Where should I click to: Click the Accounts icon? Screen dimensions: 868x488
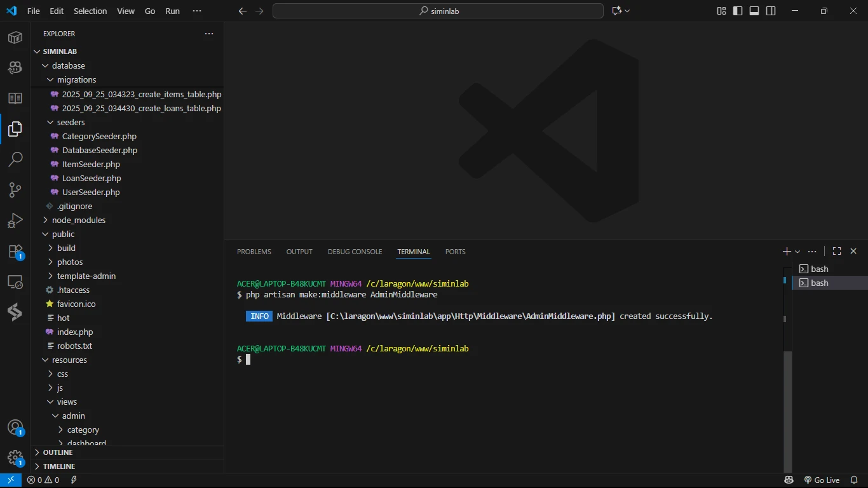point(15,428)
